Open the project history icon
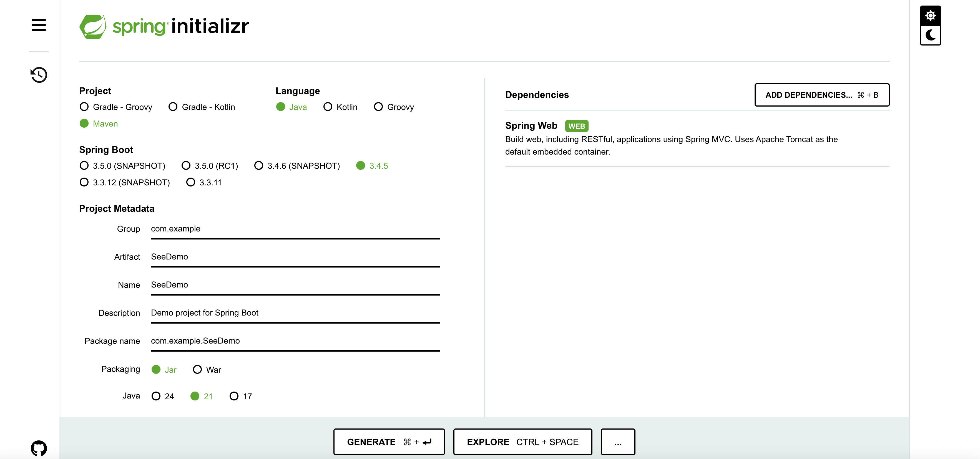This screenshot has height=459, width=980. (x=39, y=75)
